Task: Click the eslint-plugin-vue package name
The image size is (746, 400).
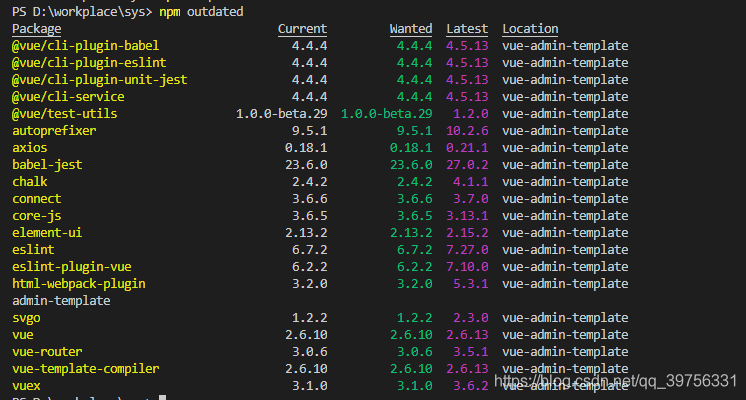Action: [x=72, y=267]
